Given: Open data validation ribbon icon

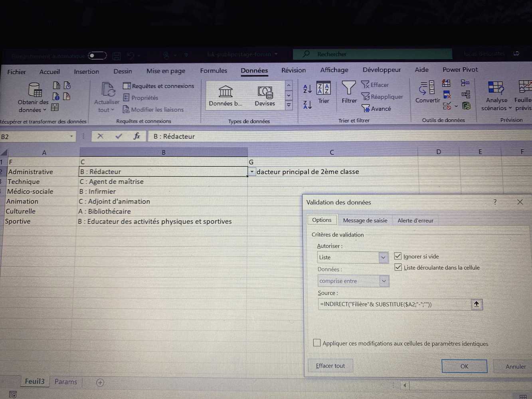Looking at the screenshot, I should click(x=447, y=106).
